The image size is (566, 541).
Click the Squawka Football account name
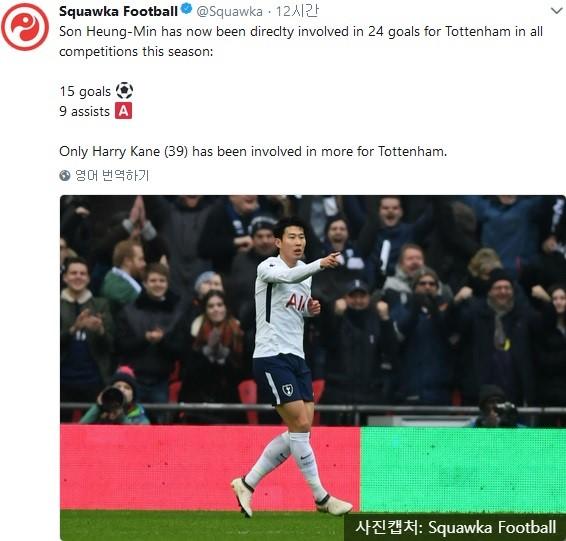[x=118, y=11]
